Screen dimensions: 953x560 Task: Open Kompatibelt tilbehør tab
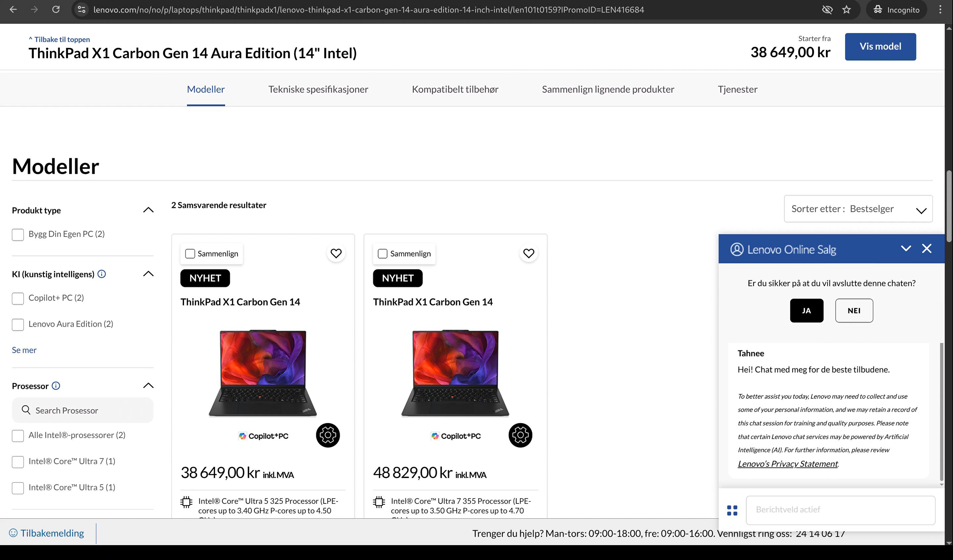click(x=455, y=90)
